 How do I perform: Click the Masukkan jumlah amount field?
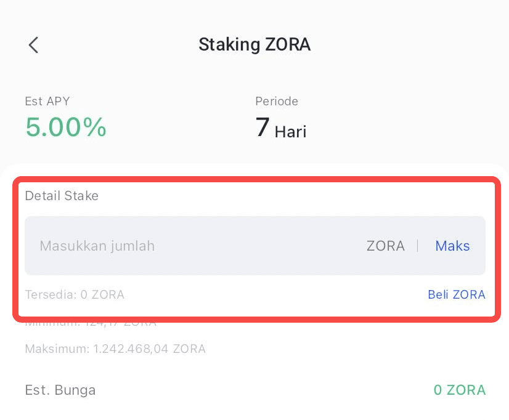tap(185, 246)
